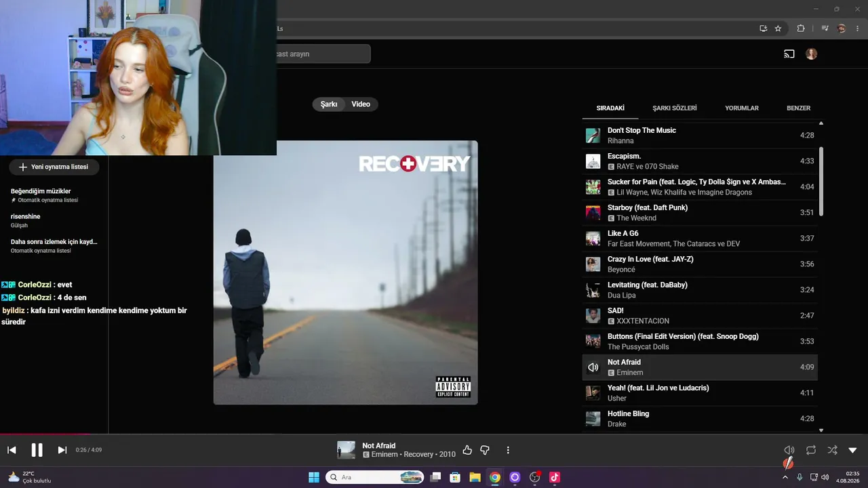The width and height of the screenshot is (868, 488).
Task: Click Dua Lipa artist name in queue
Action: pyautogui.click(x=621, y=296)
